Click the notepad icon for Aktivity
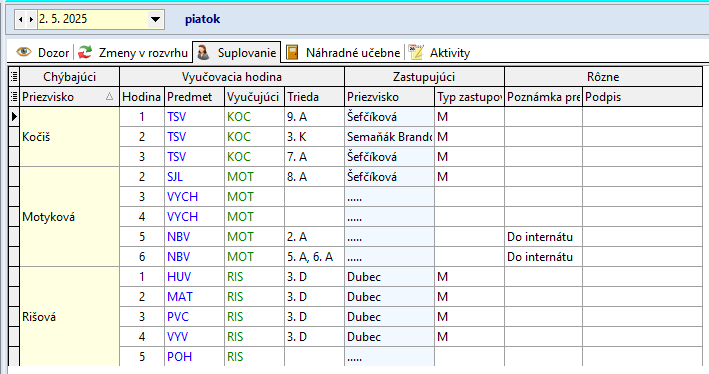This screenshot has width=709, height=374. [416, 52]
